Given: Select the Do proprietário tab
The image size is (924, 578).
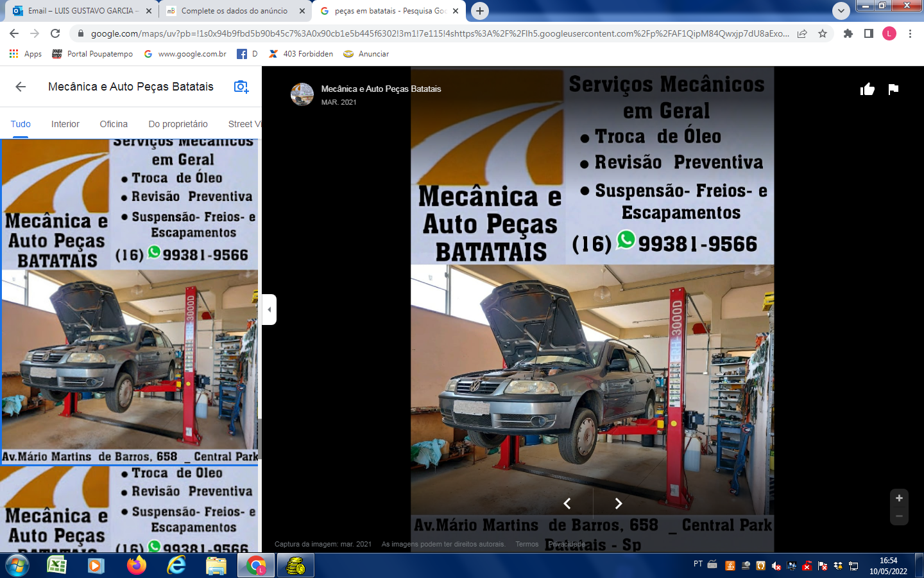Looking at the screenshot, I should (178, 124).
